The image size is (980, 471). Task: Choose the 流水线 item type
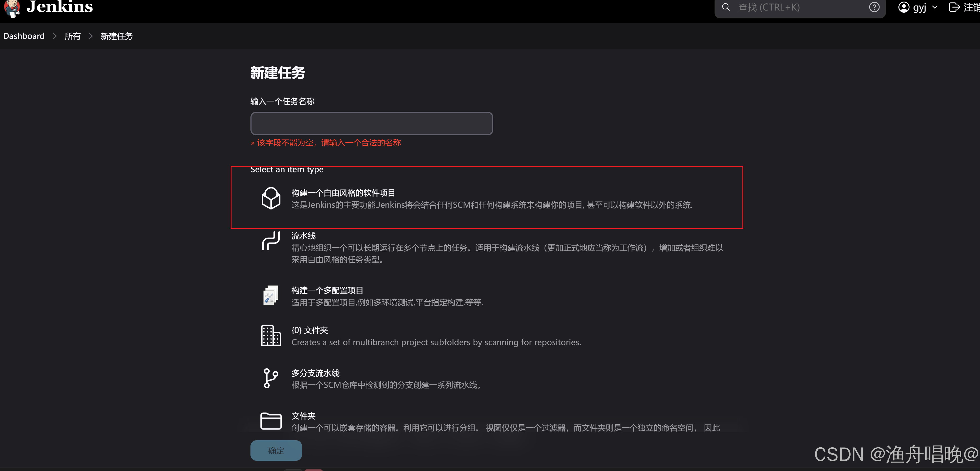tap(304, 236)
